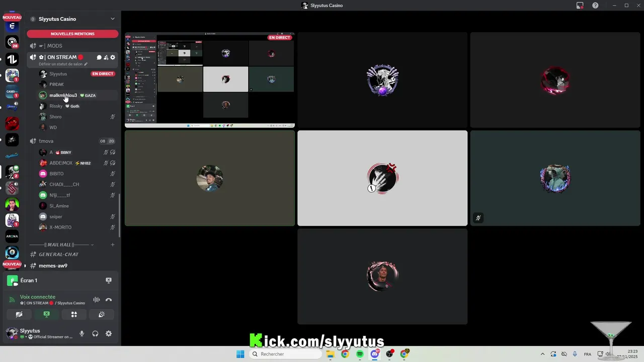This screenshot has width=644, height=362.
Task: Open the Discord inbox icon in title bar
Action: [580, 6]
